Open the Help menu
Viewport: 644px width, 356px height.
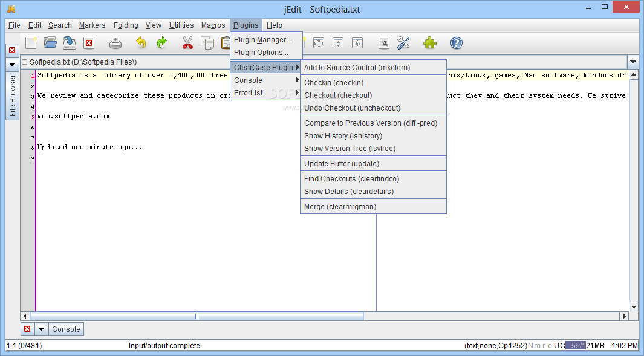pos(275,25)
